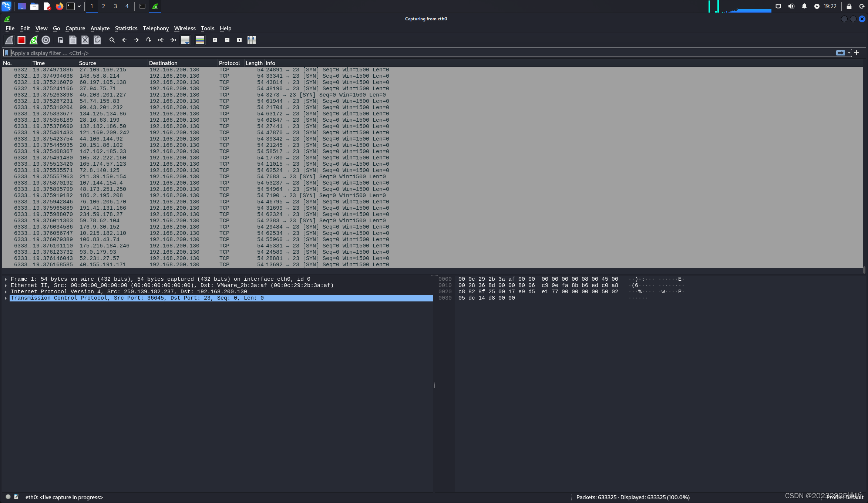
Task: Open the Tools menu
Action: pos(208,28)
